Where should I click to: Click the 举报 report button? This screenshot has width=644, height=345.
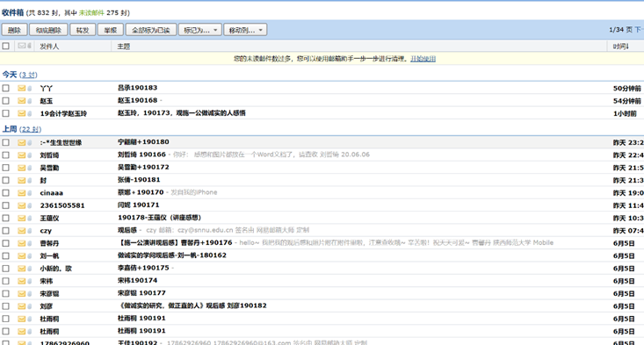click(x=110, y=30)
